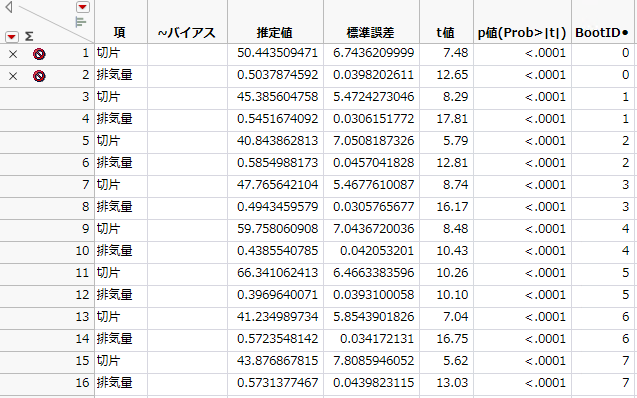Select the ~バイアス column header
The height and width of the screenshot is (398, 637).
click(x=187, y=33)
